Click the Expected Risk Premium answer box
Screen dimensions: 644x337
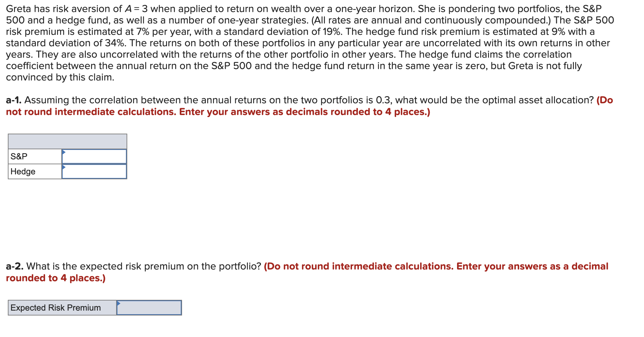click(x=150, y=307)
